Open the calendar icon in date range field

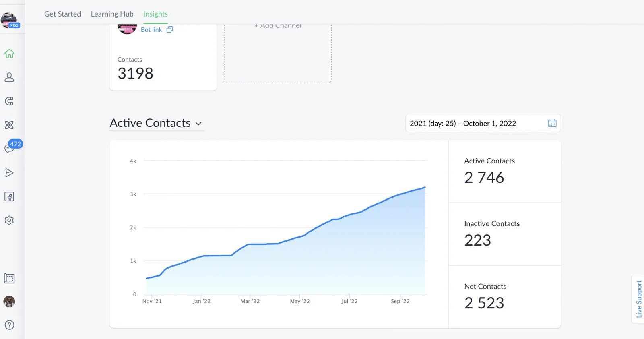click(552, 123)
